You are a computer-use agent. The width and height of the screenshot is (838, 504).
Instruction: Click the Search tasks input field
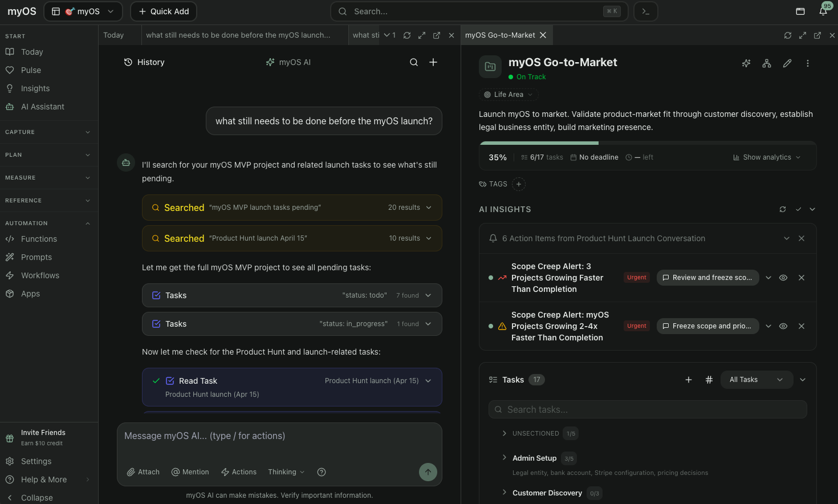click(648, 409)
